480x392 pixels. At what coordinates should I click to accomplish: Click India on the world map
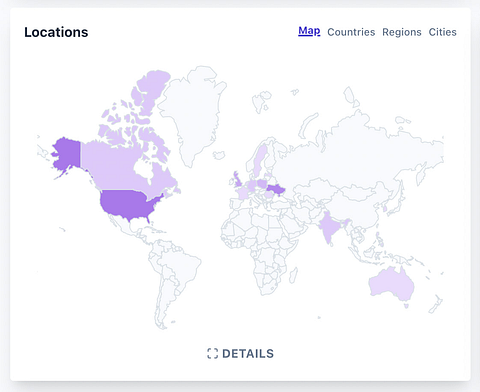pos(329,228)
